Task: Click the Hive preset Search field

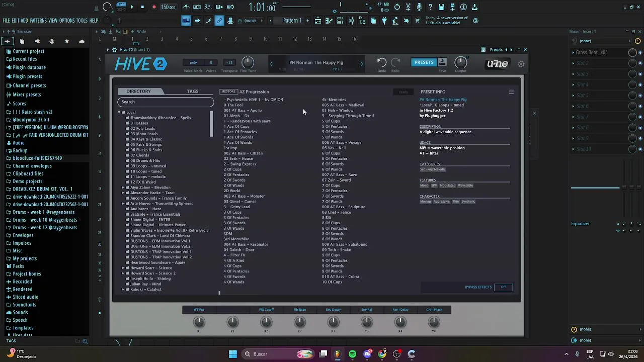Action: [166, 102]
